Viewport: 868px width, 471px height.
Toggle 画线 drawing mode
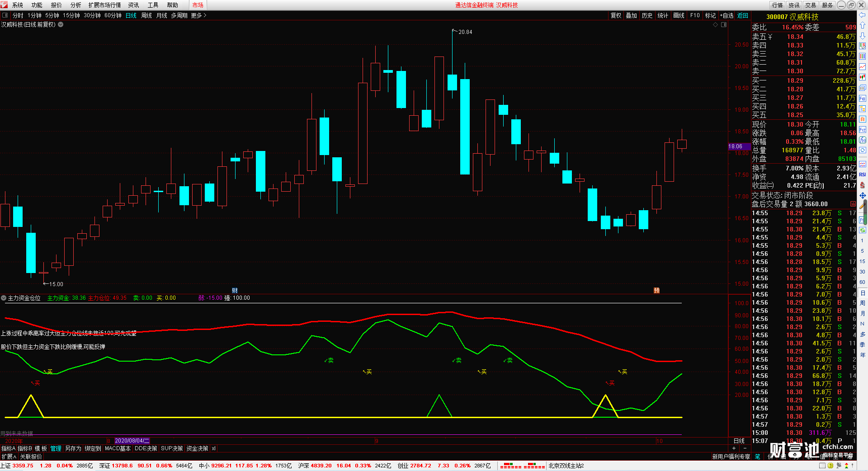[x=679, y=15]
